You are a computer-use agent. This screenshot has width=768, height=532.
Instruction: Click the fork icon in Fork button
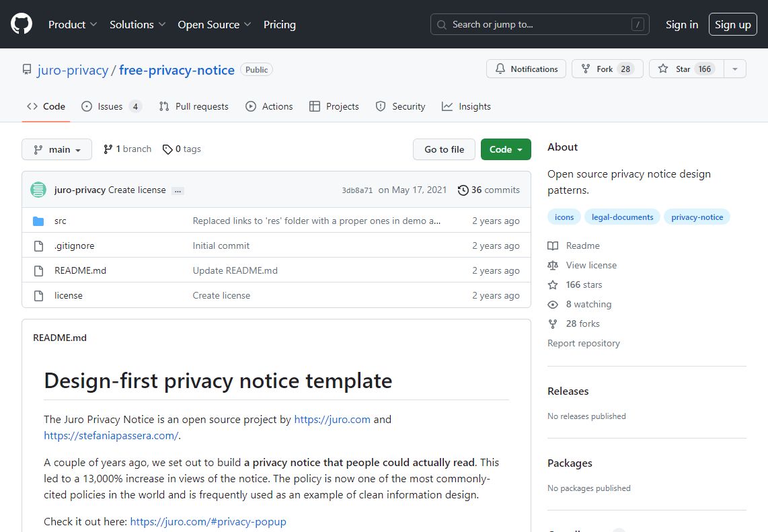[585, 69]
